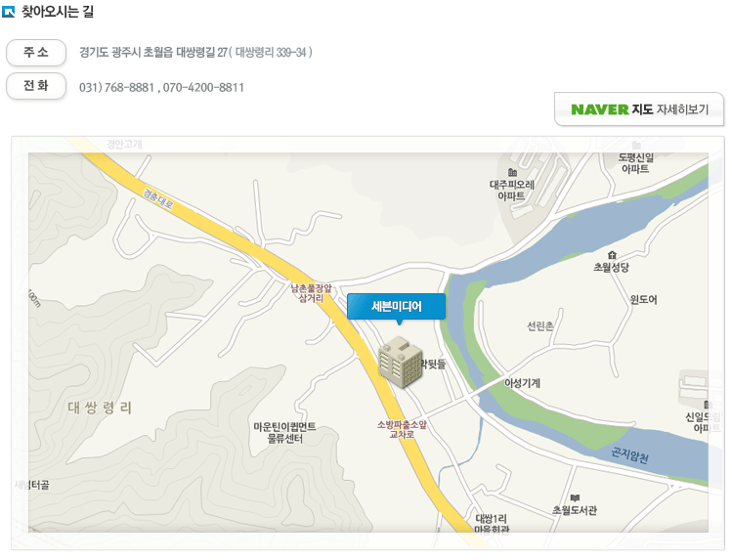This screenshot has width=732, height=560.
Task: Click the 경충대로 road label
Action: click(158, 199)
